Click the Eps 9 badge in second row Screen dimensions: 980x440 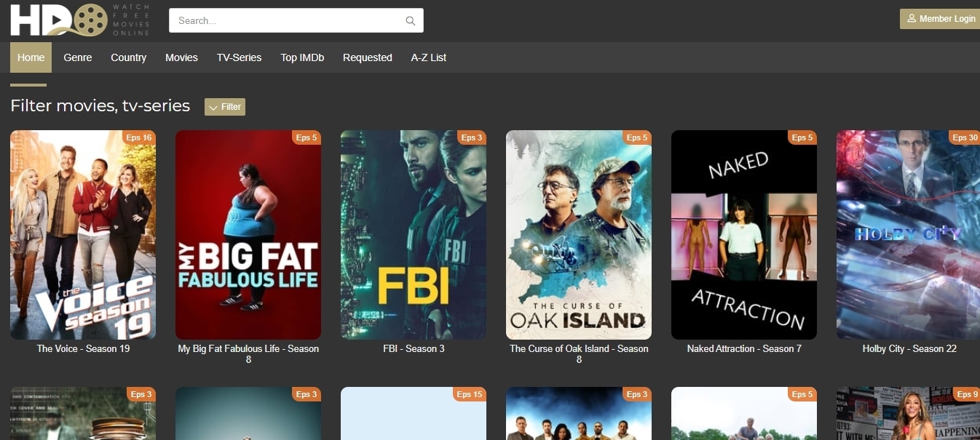[x=967, y=394]
